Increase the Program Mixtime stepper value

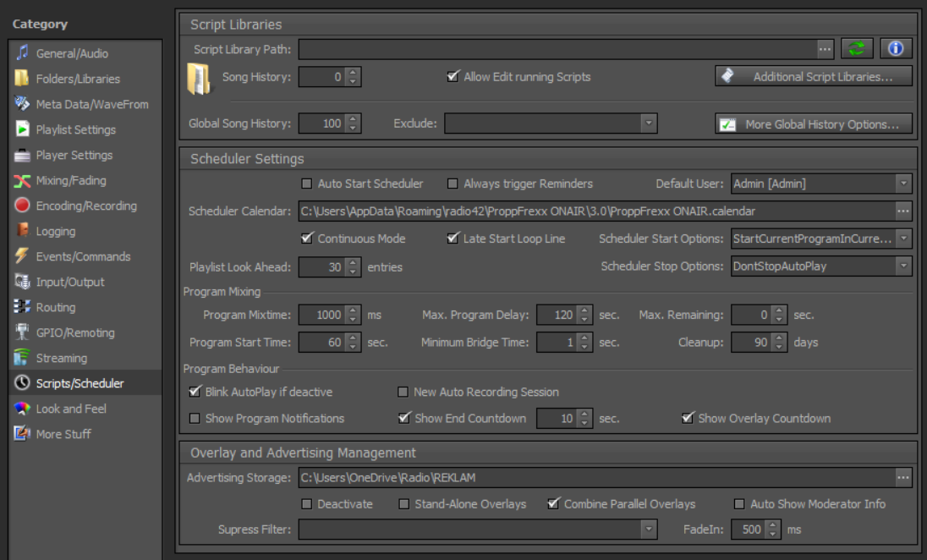pos(353,310)
